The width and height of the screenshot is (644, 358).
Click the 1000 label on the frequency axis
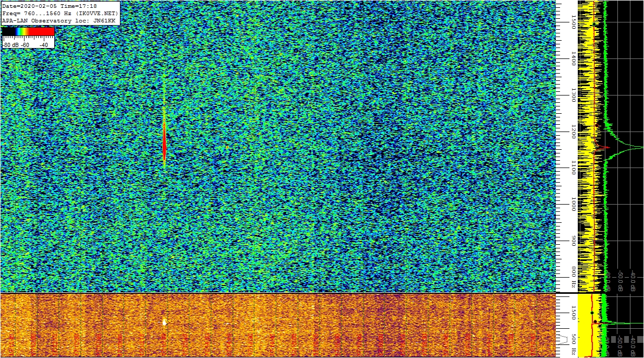574,205
